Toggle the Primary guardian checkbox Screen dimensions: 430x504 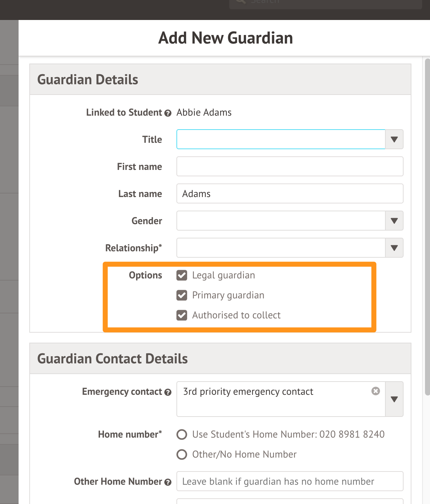pyautogui.click(x=182, y=295)
